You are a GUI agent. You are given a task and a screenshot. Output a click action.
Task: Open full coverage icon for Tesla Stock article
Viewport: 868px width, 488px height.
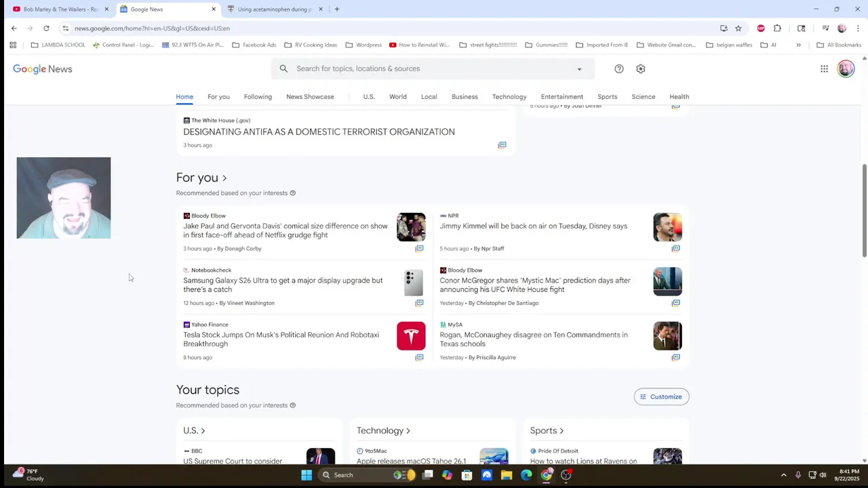[x=419, y=357]
